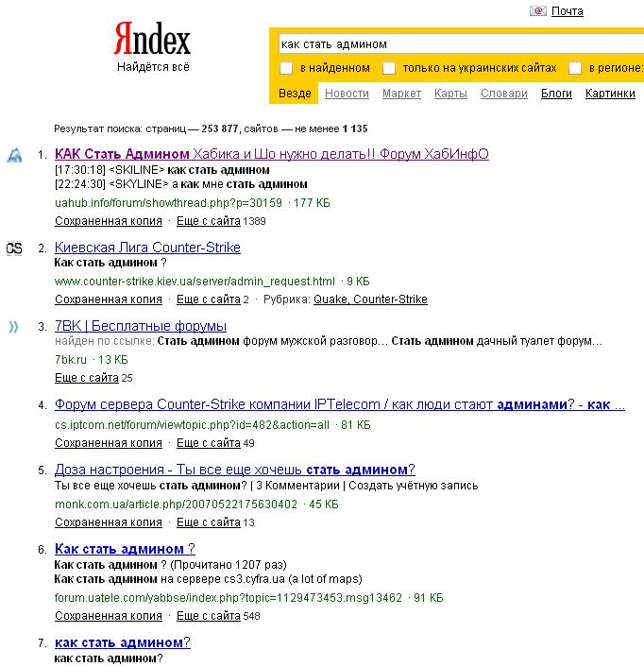
Task: Switch to Картинки search tab
Action: tap(609, 94)
